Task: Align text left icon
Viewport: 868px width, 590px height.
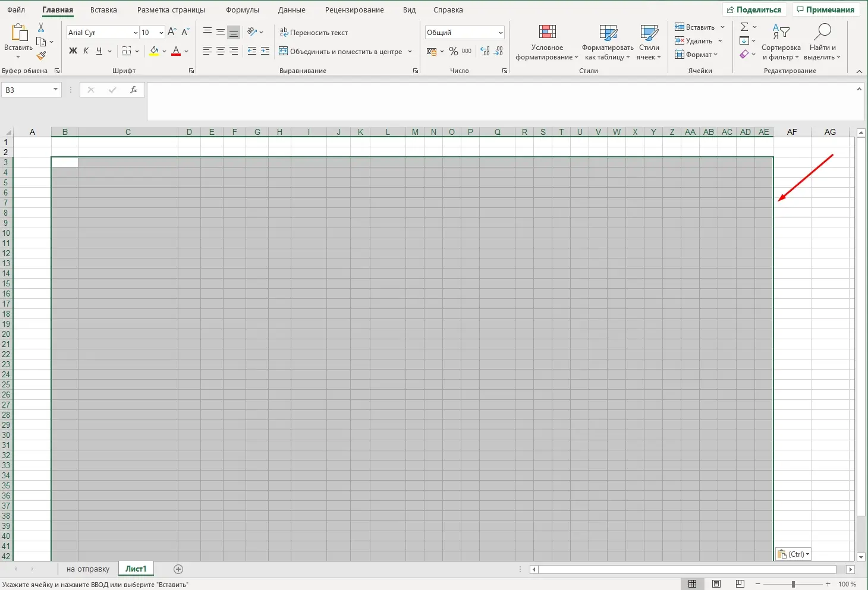Action: pos(207,51)
